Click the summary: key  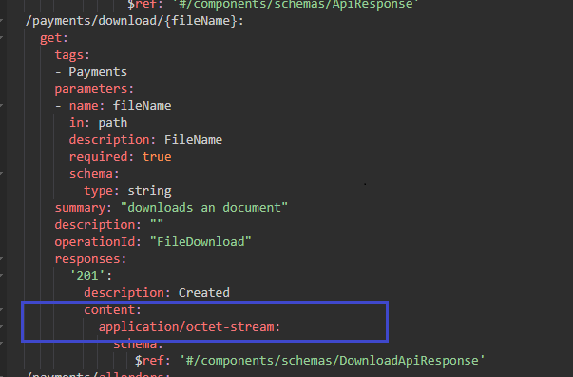[x=83, y=208]
